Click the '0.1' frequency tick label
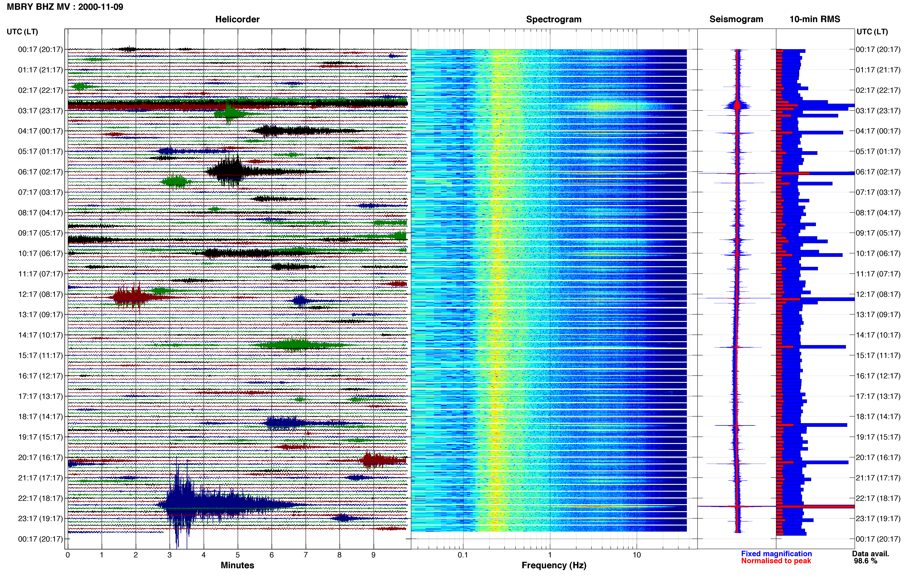The image size is (924, 578). coord(463,555)
